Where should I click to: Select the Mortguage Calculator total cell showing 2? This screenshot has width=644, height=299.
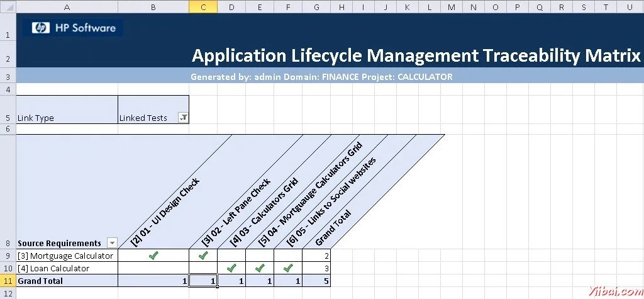coord(316,256)
